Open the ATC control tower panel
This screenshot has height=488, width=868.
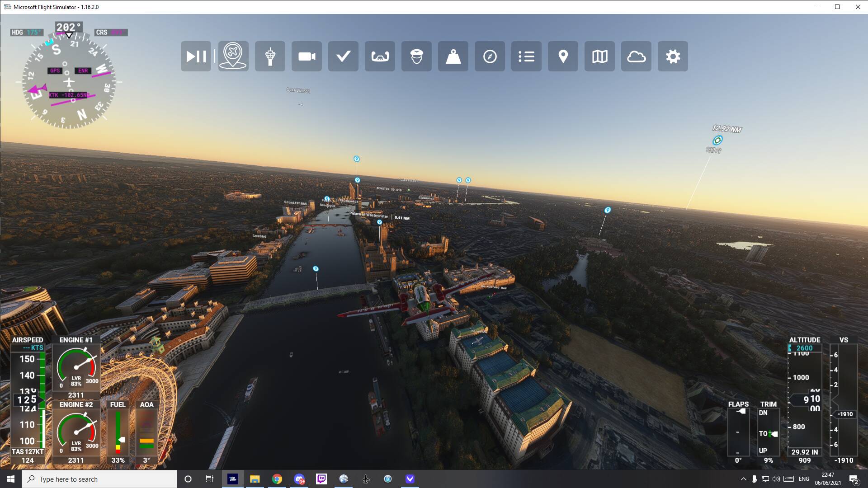pos(270,56)
